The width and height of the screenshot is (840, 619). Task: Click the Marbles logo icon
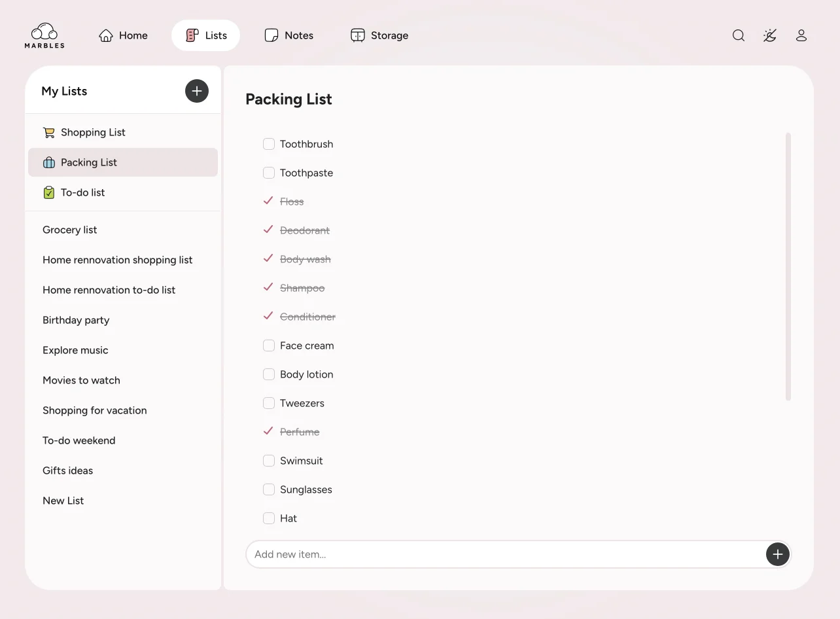(44, 35)
